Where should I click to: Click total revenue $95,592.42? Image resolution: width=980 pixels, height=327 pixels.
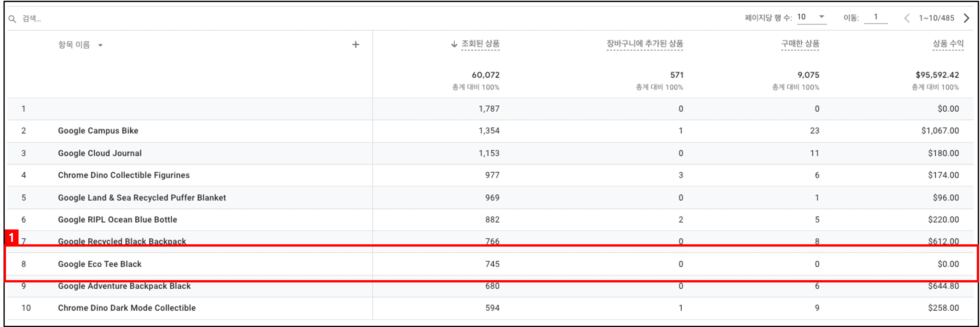point(937,75)
